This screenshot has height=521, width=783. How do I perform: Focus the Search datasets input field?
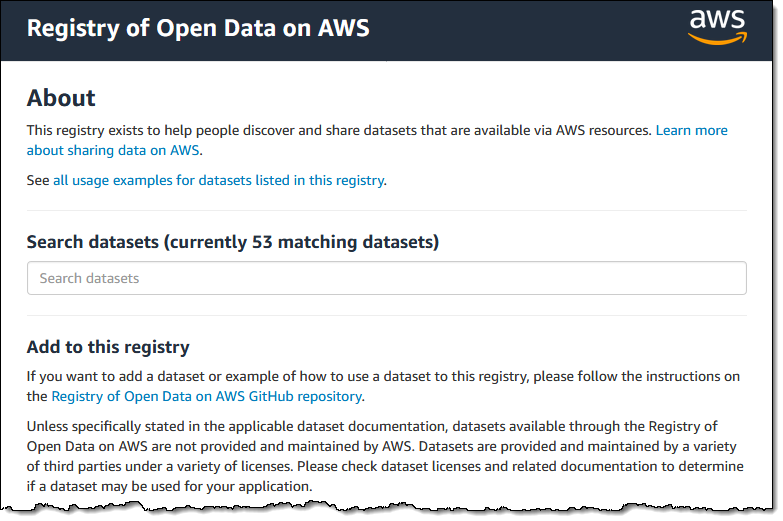386,278
